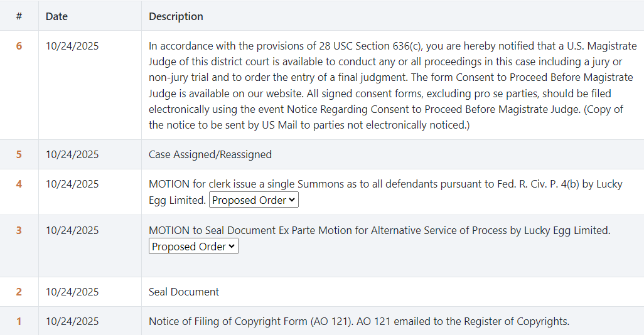
Task: Click the MOTION for clerk issue Summons text
Action: (x=384, y=184)
